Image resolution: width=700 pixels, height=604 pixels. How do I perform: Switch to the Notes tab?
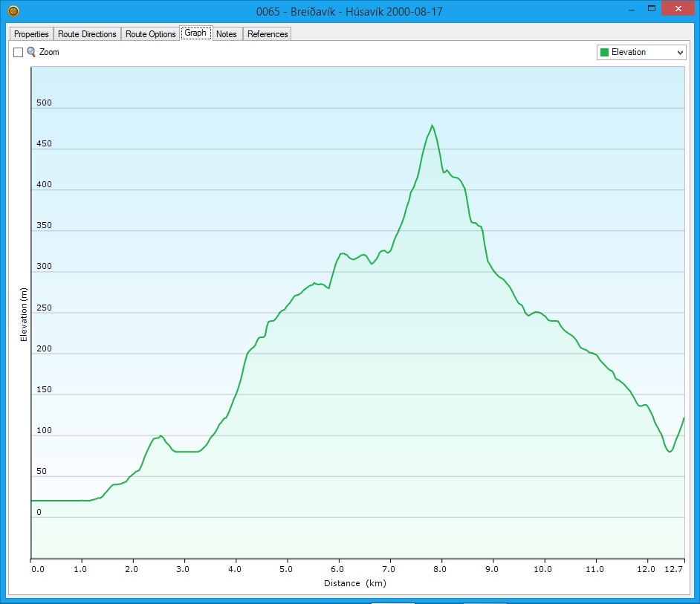click(227, 34)
